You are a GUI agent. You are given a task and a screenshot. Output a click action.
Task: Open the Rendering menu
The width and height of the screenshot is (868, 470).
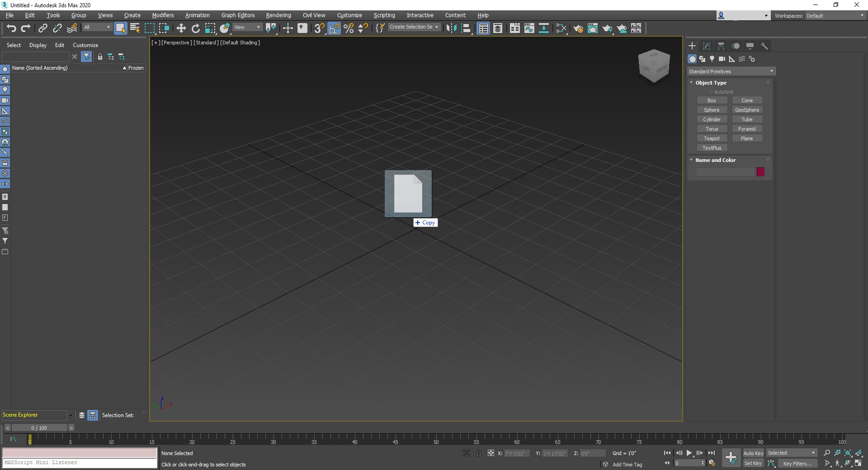click(x=278, y=15)
